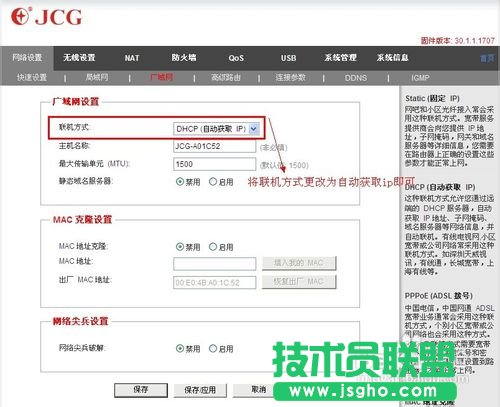Select the 局域网 submenu
Image resolution: width=500 pixels, height=407 pixels.
pyautogui.click(x=97, y=78)
